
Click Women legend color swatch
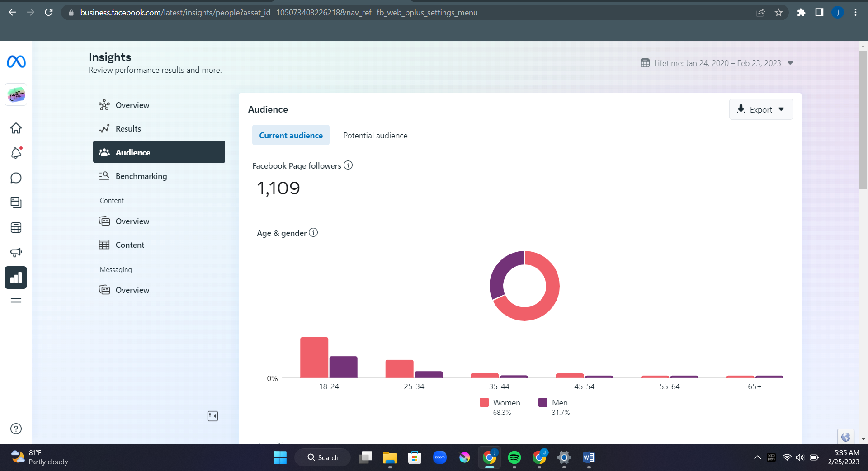(484, 402)
